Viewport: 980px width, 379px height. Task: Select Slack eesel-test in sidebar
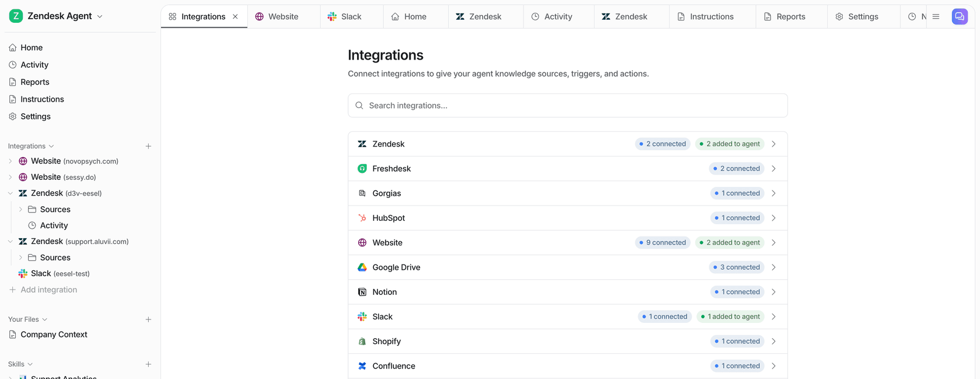tap(54, 273)
